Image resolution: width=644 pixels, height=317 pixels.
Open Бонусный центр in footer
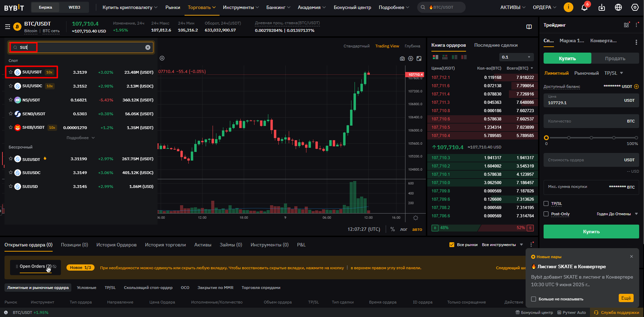tap(534, 313)
